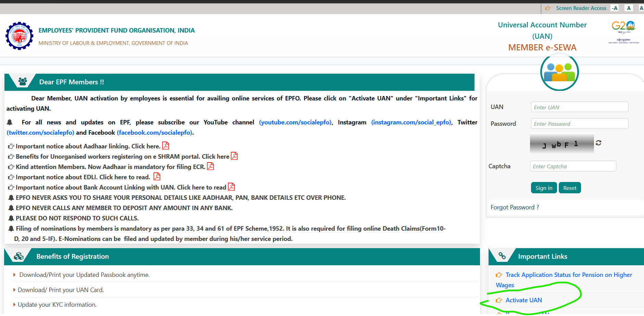Image resolution: width=644 pixels, height=316 pixels.
Task: Open instagram.com/social_epfo link
Action: coord(411,122)
